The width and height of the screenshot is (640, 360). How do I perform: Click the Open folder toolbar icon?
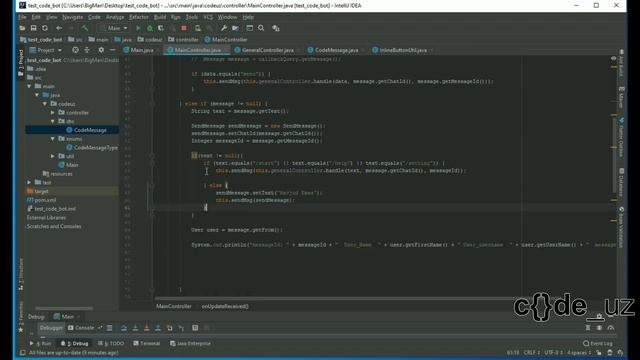coord(22,28)
